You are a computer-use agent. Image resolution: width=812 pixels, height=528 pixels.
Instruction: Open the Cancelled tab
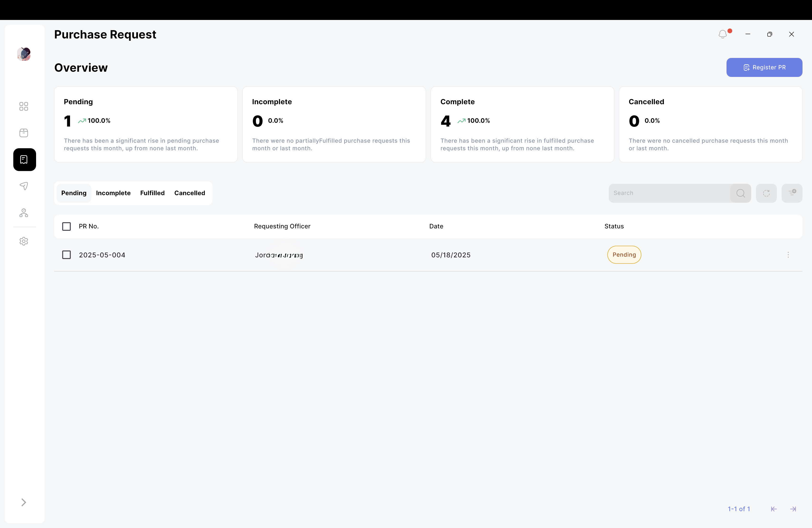pyautogui.click(x=190, y=193)
